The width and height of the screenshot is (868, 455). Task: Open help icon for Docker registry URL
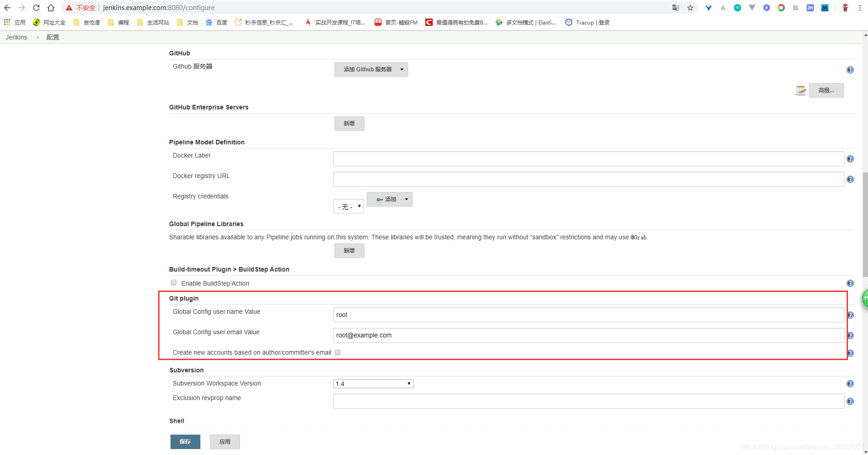[x=850, y=179]
